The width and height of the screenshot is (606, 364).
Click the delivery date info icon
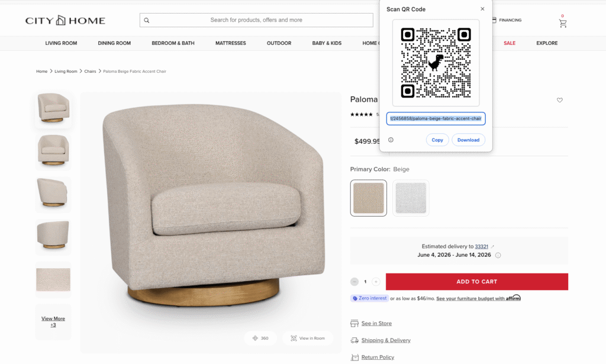pyautogui.click(x=498, y=255)
